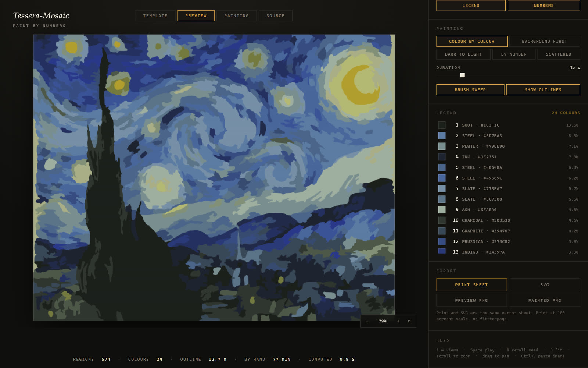Toggle the Show Outlines option
Screen dimensions: 588x368
tap(543, 90)
